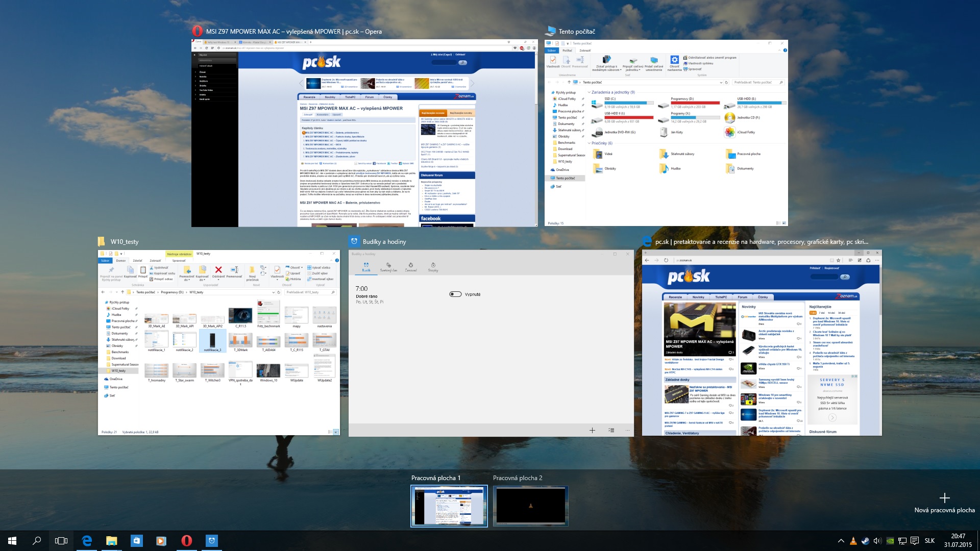
Task: Select the iCloud Fotky icon under devices
Action: point(730,132)
